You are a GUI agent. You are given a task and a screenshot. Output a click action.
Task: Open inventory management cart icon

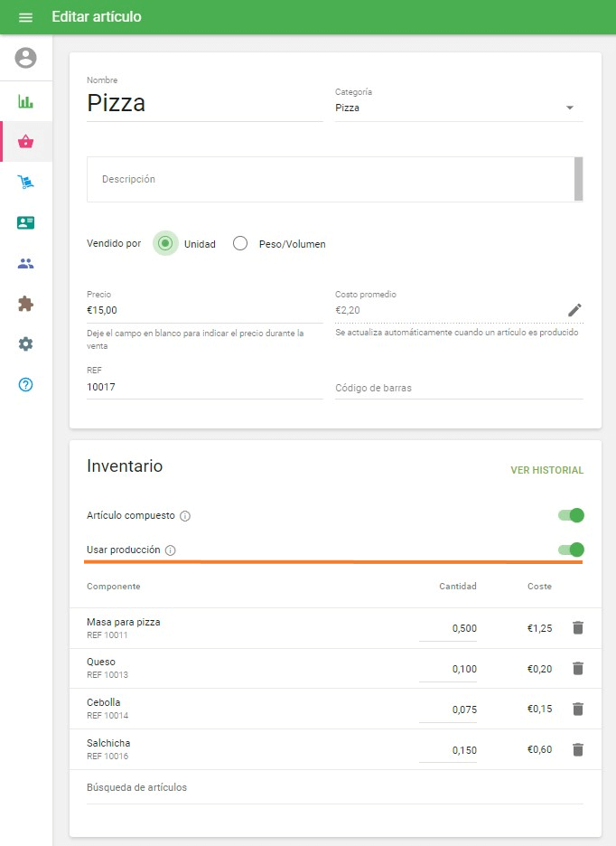tap(25, 183)
